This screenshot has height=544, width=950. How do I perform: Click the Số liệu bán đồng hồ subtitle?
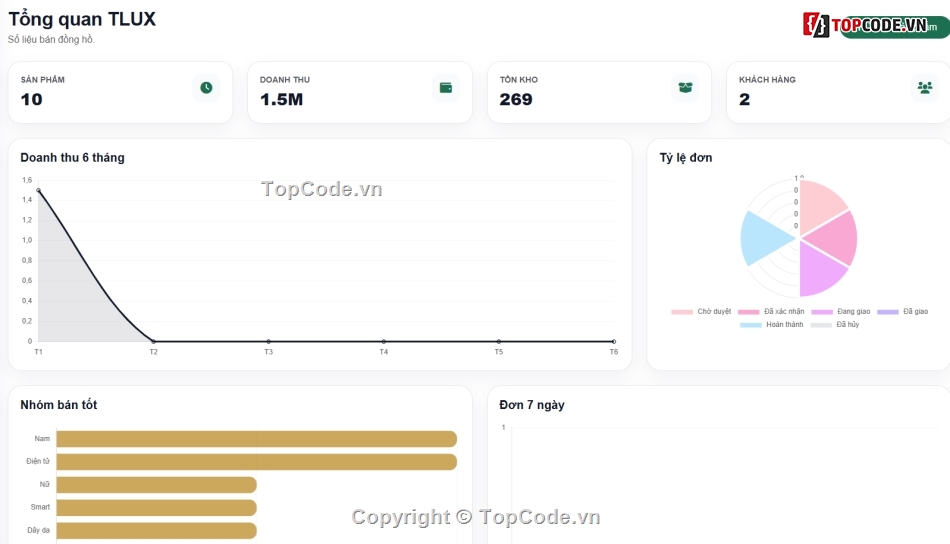(x=51, y=39)
